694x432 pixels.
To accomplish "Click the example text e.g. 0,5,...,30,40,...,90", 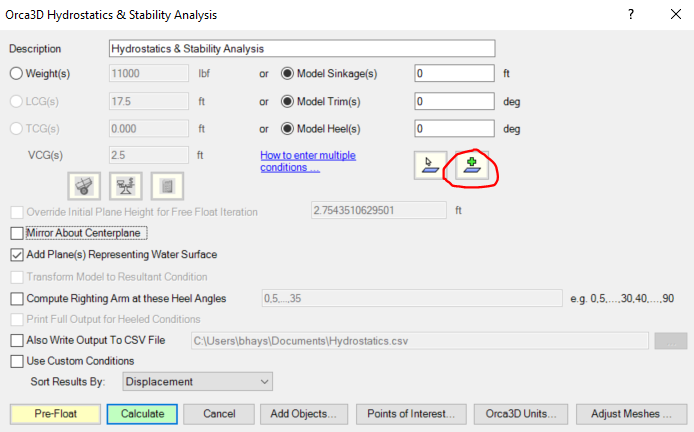I will click(x=622, y=299).
